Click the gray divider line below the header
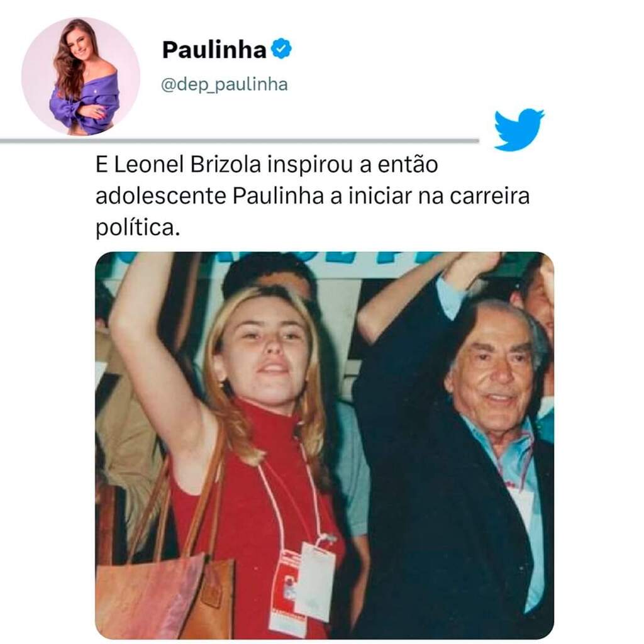This screenshot has height=644, width=644. (x=240, y=140)
